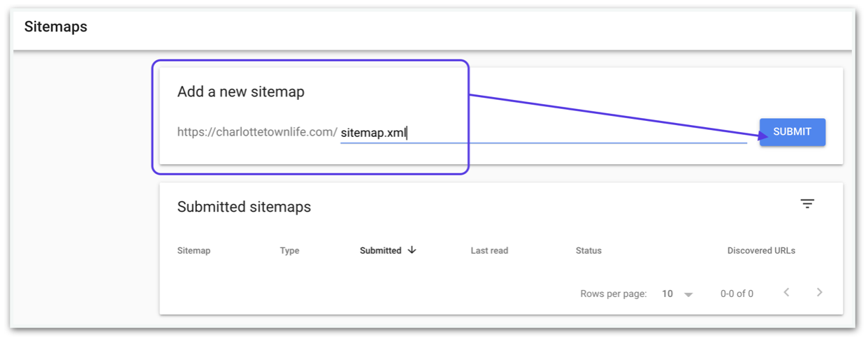Click the sort arrow beside Submitted
The height and width of the screenshot is (341, 868).
(412, 250)
